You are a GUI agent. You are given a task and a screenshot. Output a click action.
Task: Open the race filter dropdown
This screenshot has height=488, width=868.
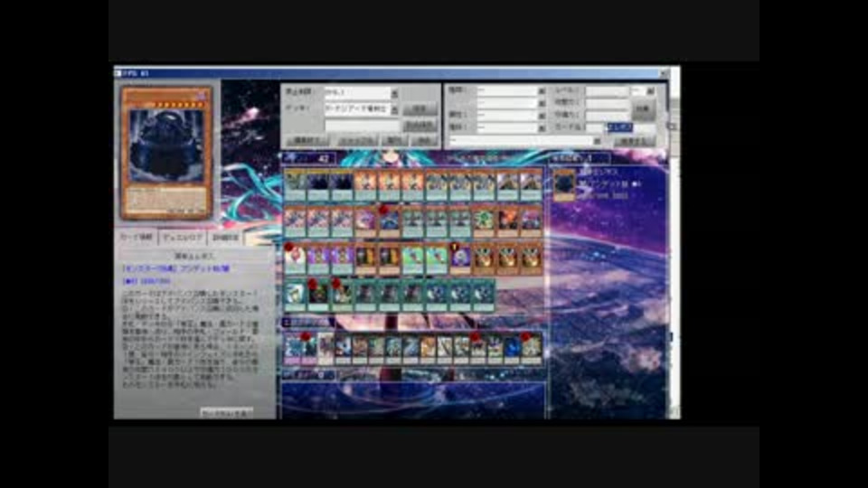tap(511, 127)
